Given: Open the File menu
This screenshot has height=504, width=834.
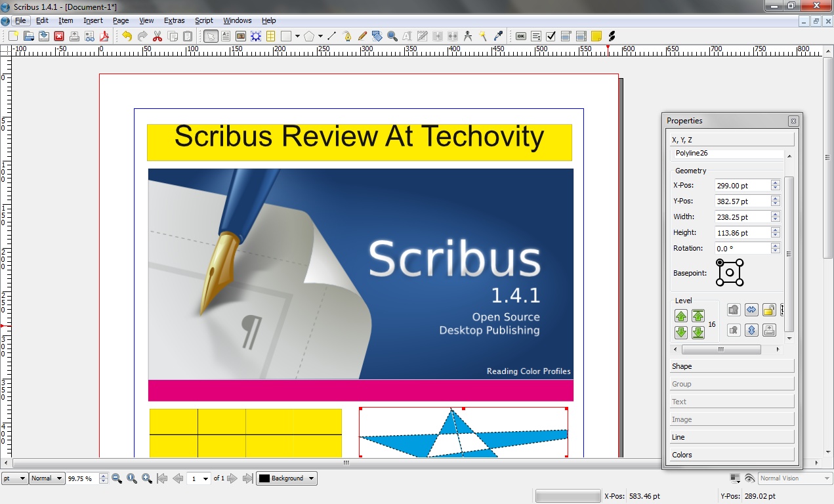Looking at the screenshot, I should point(20,20).
